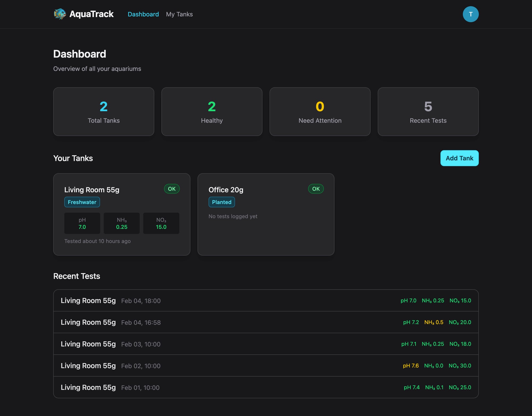Screen dimensions: 532x416
Task: Click the yellow NH₃ 0.5 value in recent tests
Action: [x=434, y=322]
